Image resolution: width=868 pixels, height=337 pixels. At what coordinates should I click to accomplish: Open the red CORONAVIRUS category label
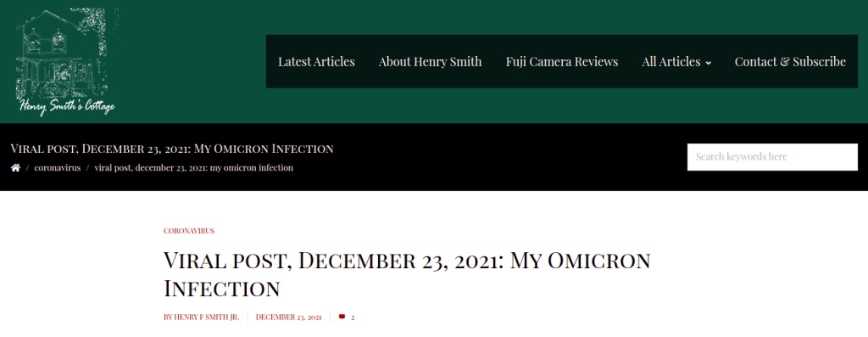coord(189,231)
